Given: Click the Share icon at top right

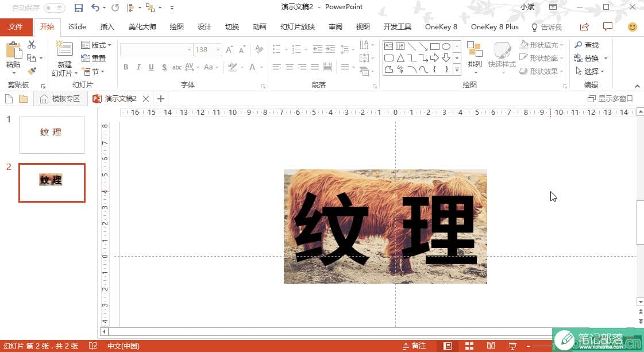Looking at the screenshot, I should click(584, 26).
